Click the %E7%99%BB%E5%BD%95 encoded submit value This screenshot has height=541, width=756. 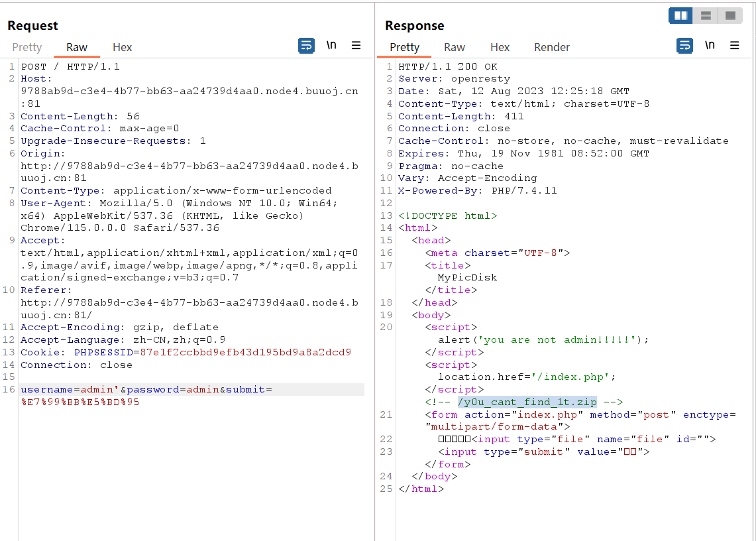coord(80,402)
